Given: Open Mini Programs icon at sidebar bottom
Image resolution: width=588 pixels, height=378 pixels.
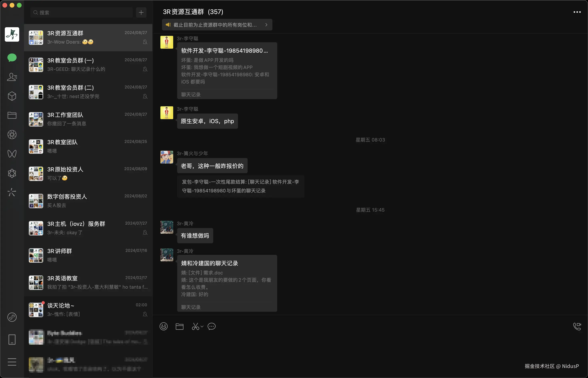Looking at the screenshot, I should [12, 317].
